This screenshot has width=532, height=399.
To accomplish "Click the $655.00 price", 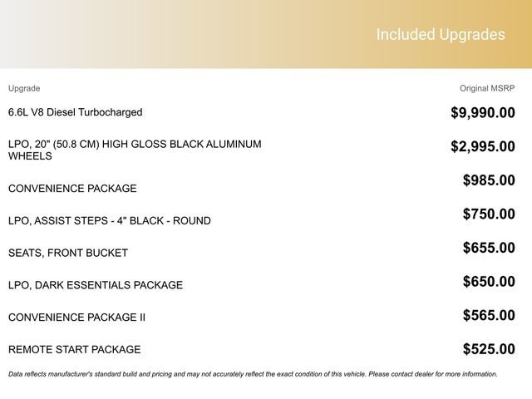I will pos(488,248).
